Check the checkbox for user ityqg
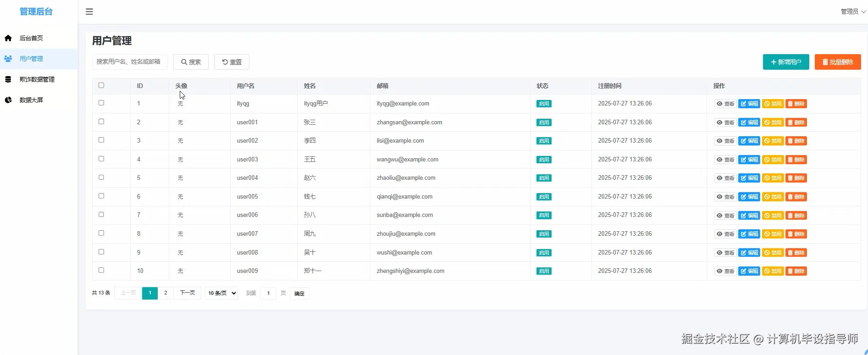 101,103
